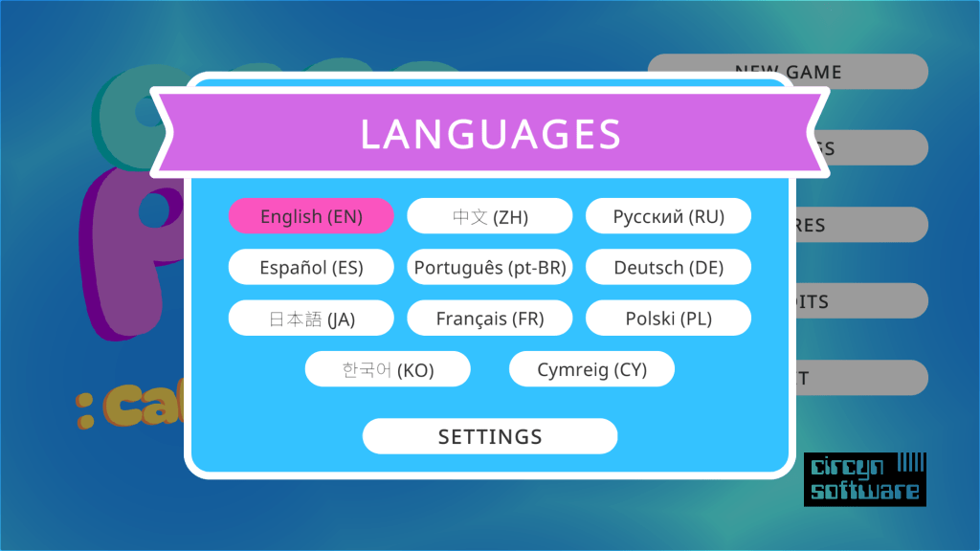Image resolution: width=980 pixels, height=551 pixels.
Task: Set language to Deutsch (DE)
Action: tap(668, 267)
